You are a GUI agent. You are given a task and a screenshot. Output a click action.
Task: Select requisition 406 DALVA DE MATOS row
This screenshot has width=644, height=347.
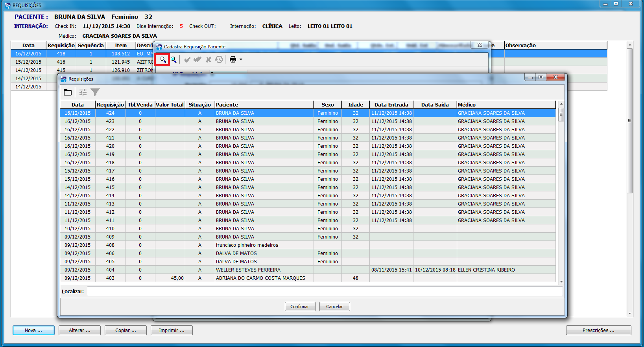(308, 253)
